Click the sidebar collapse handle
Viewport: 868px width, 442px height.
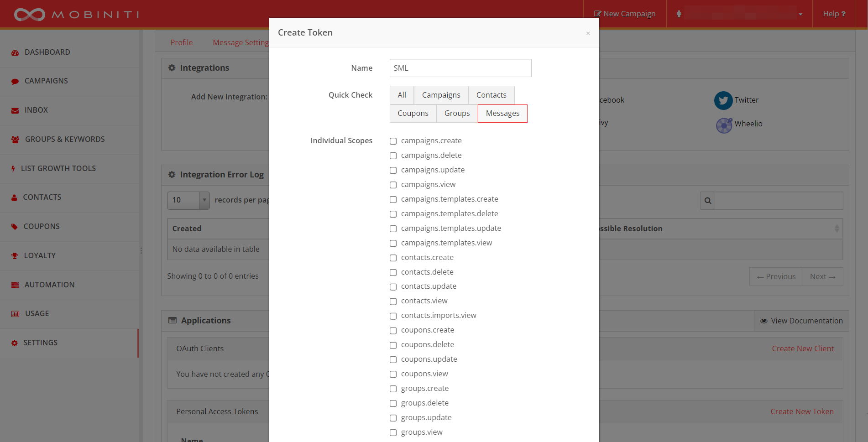click(x=141, y=250)
